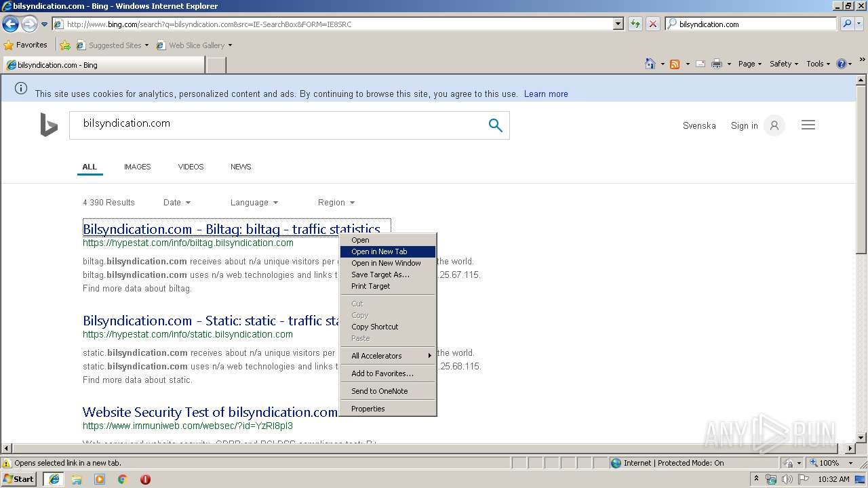Open Windows Explorer from taskbar
Viewport: 868px width, 488px height.
[x=77, y=479]
